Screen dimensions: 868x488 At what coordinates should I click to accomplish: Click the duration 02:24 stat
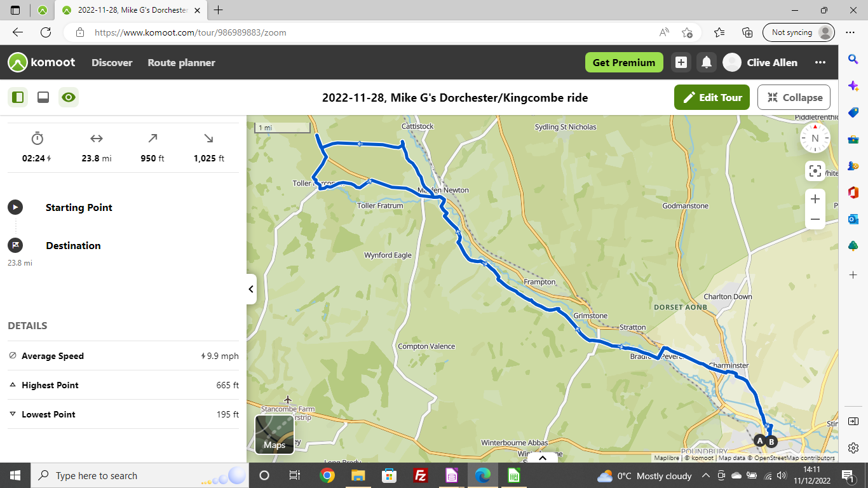click(x=37, y=147)
